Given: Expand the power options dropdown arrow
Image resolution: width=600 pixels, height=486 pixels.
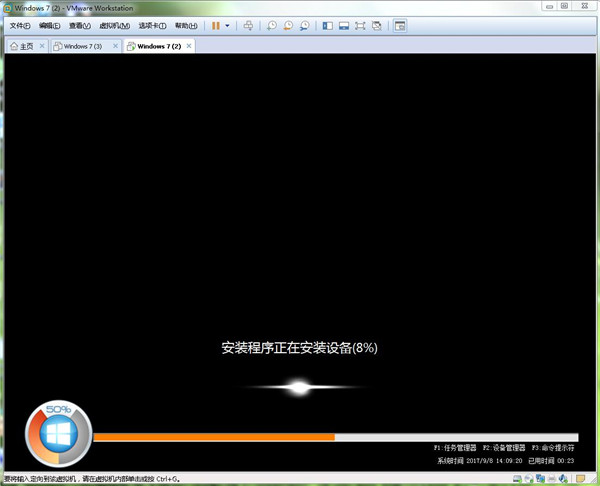Looking at the screenshot, I should [227, 26].
